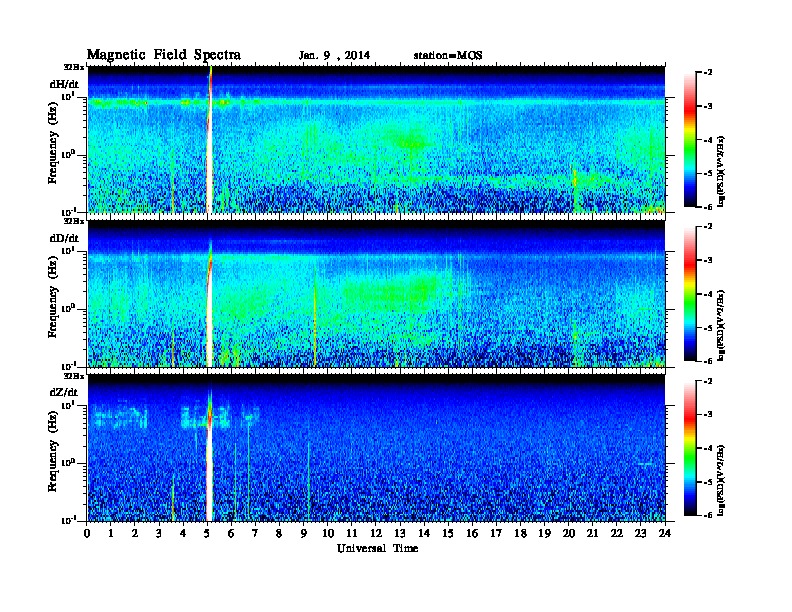Click hour tick label '3' on time axis
The image size is (792, 612).
point(159,534)
